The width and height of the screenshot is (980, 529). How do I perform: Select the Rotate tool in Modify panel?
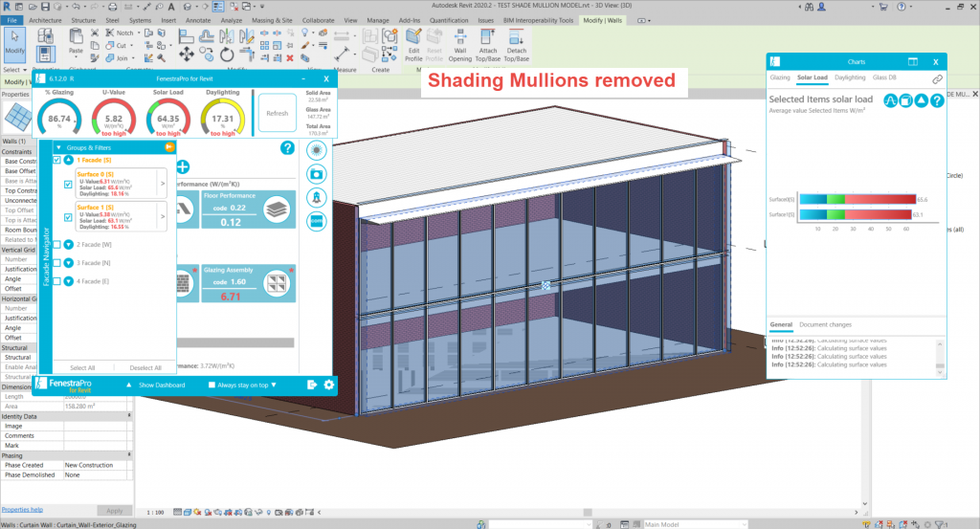pos(227,55)
